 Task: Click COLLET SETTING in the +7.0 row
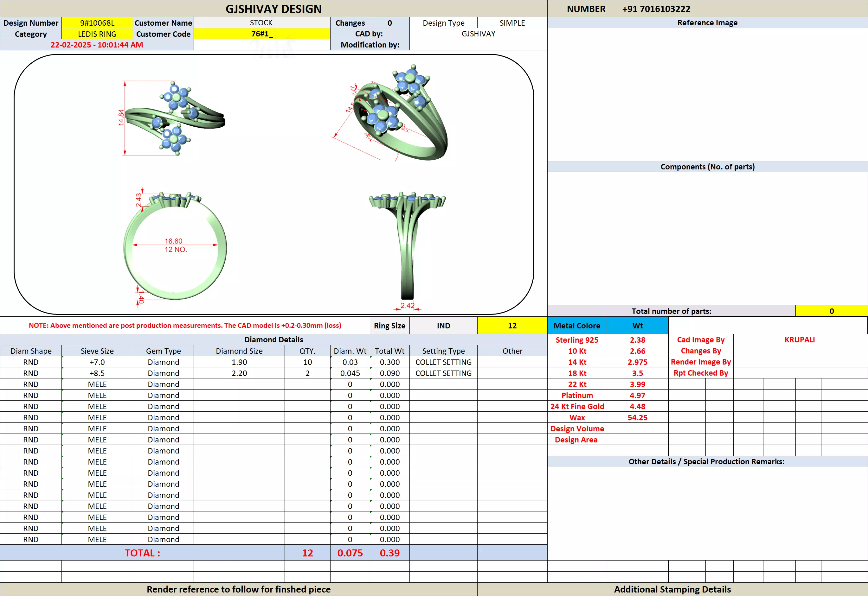point(443,362)
